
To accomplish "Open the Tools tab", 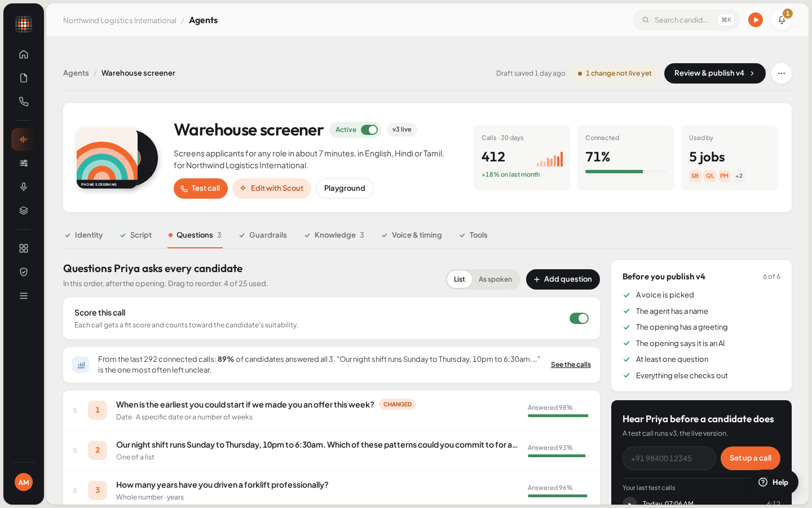I will (473, 235).
